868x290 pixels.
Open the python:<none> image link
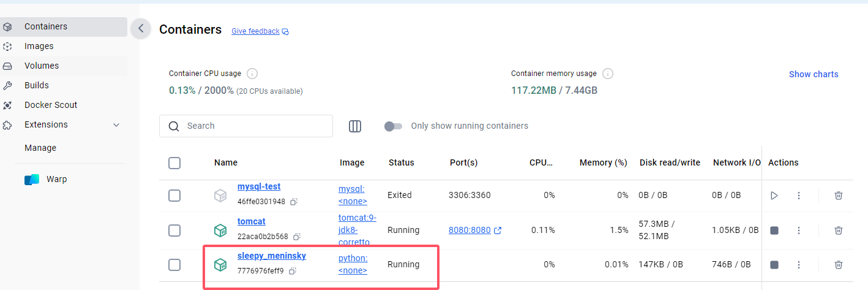click(x=353, y=264)
